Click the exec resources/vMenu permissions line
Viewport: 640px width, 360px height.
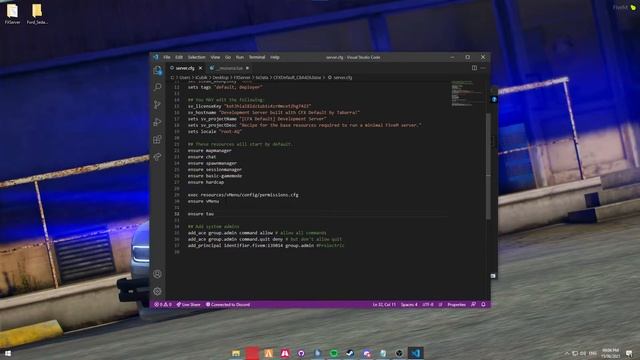(243, 195)
